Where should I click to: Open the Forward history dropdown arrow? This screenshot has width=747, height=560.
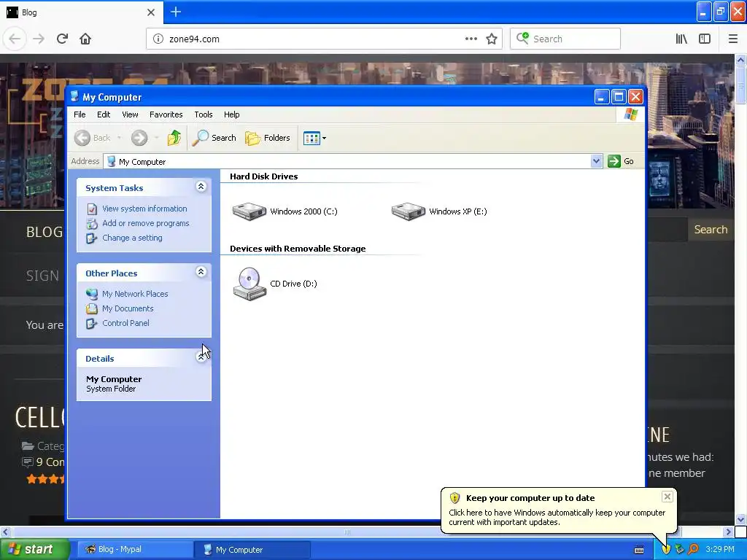[156, 138]
